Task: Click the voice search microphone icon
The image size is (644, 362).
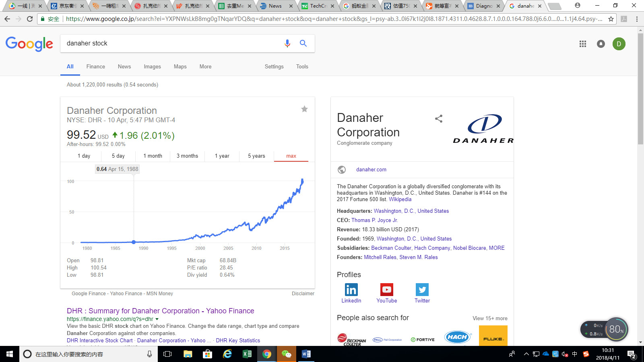Action: pos(287,43)
